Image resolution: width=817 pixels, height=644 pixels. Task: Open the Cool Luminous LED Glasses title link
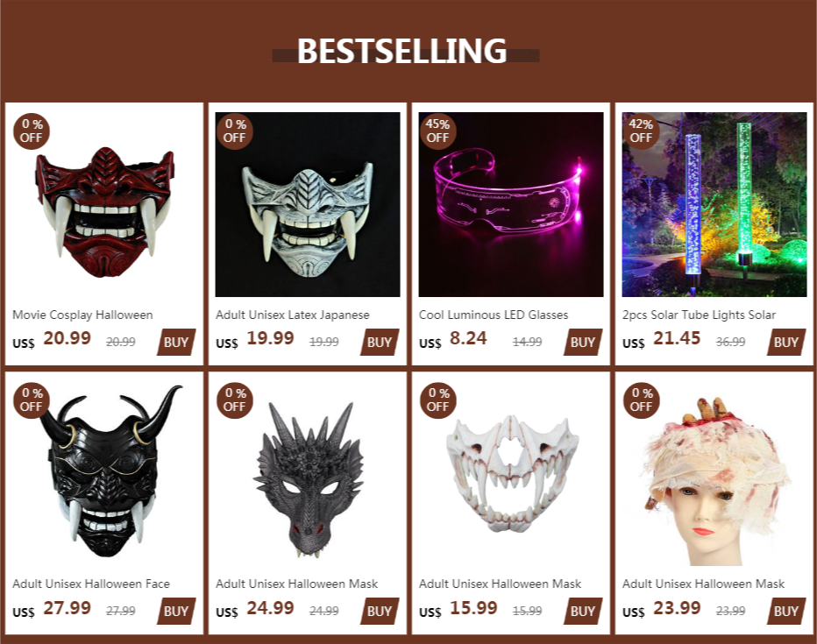(494, 315)
